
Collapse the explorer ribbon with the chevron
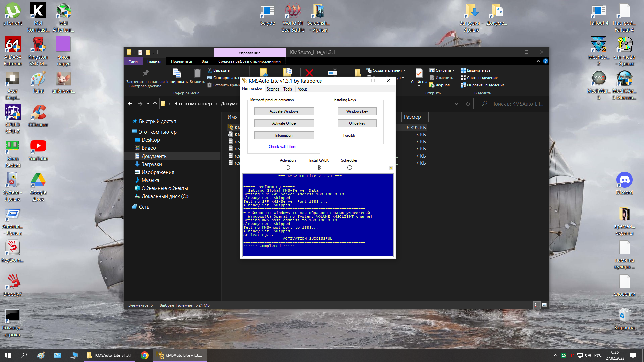point(538,61)
